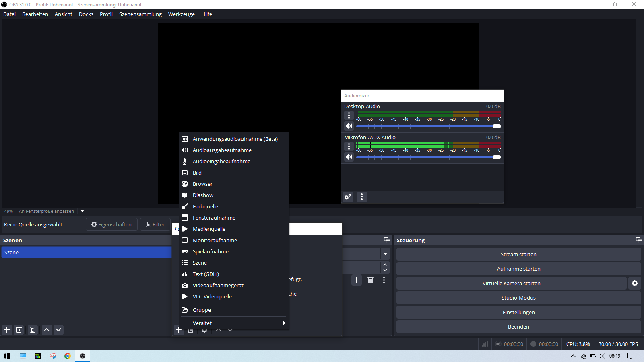
Task: Choose Fensteraufnahme from source menu
Action: [x=233, y=218]
